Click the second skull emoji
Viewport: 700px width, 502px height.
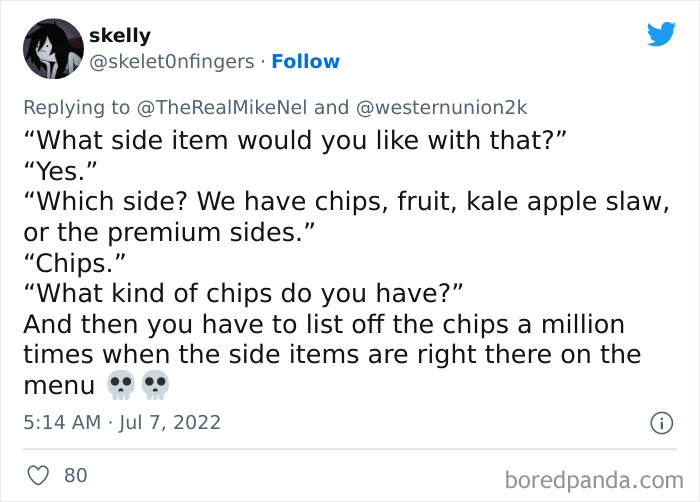coord(155,384)
